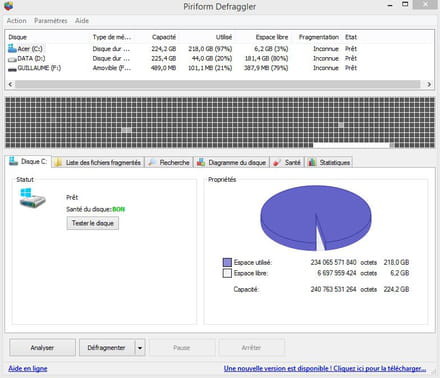Switch to the Santé tab
The width and height of the screenshot is (440, 378).
pos(287,162)
